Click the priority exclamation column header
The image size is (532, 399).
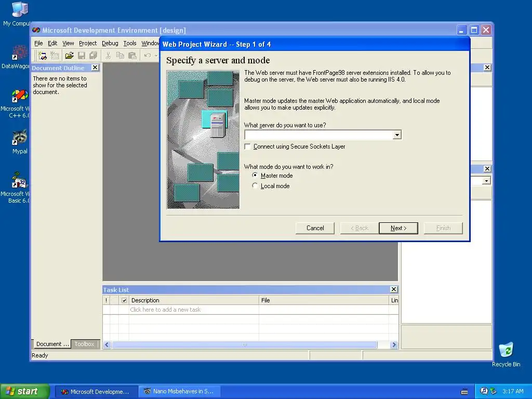106,300
